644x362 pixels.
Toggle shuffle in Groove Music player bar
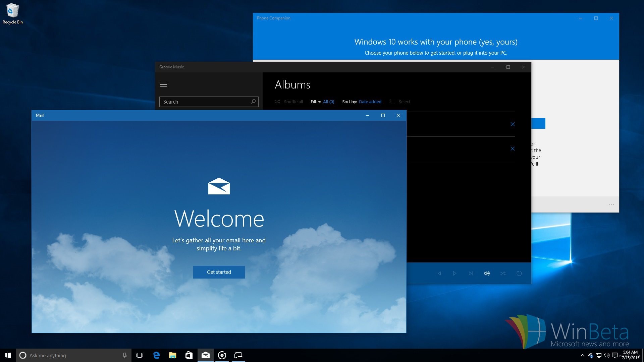[x=503, y=273]
